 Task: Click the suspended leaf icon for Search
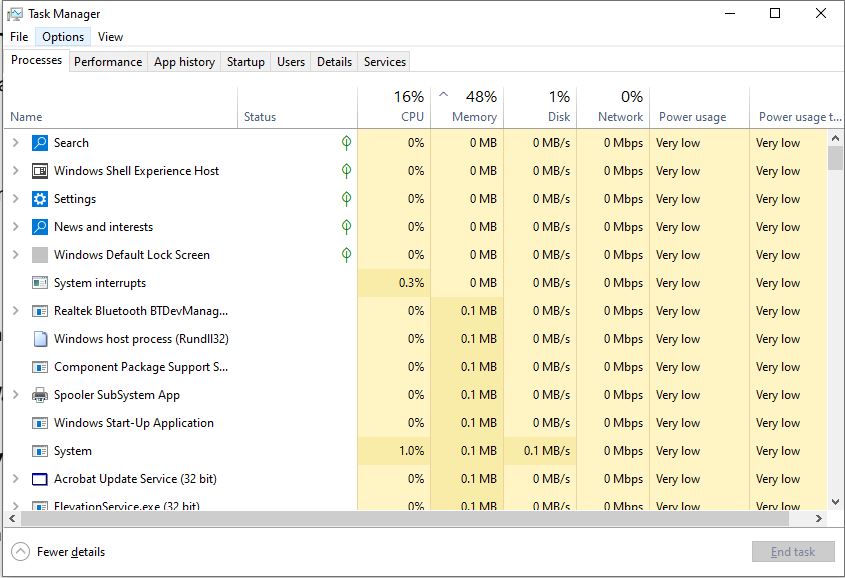(x=347, y=143)
